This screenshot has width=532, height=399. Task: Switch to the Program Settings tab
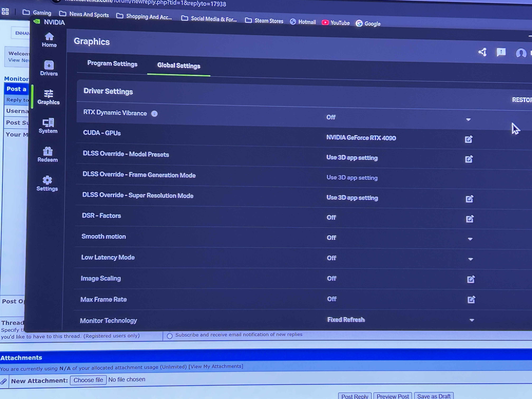(x=112, y=64)
